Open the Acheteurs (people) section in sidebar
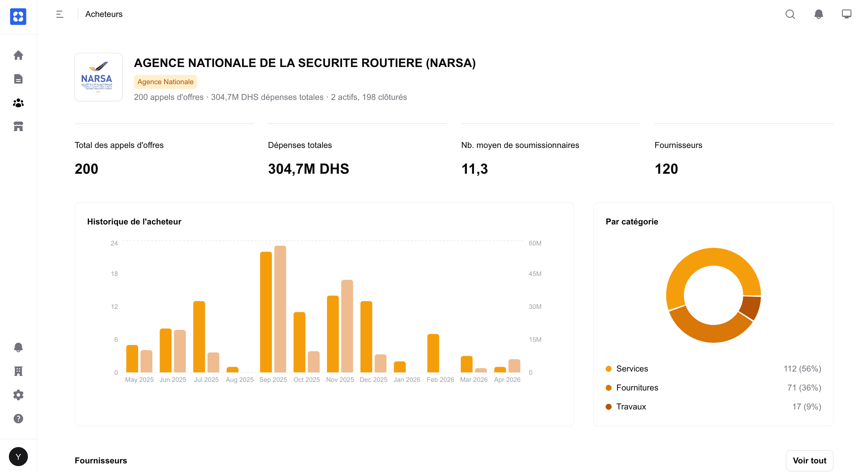This screenshot has height=472, width=868. (18, 103)
